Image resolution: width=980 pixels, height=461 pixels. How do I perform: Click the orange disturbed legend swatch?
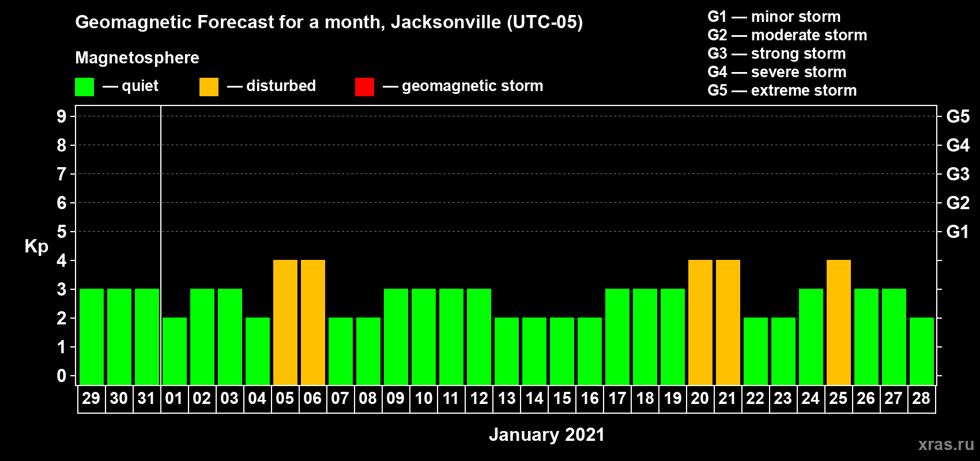[209, 87]
